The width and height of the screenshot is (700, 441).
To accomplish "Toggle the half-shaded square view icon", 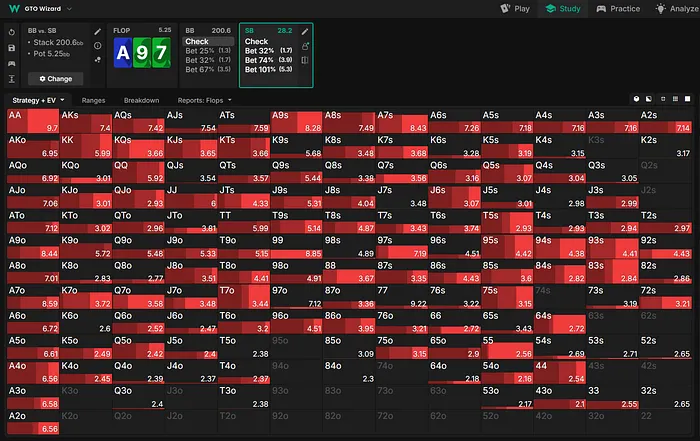I will point(651,100).
